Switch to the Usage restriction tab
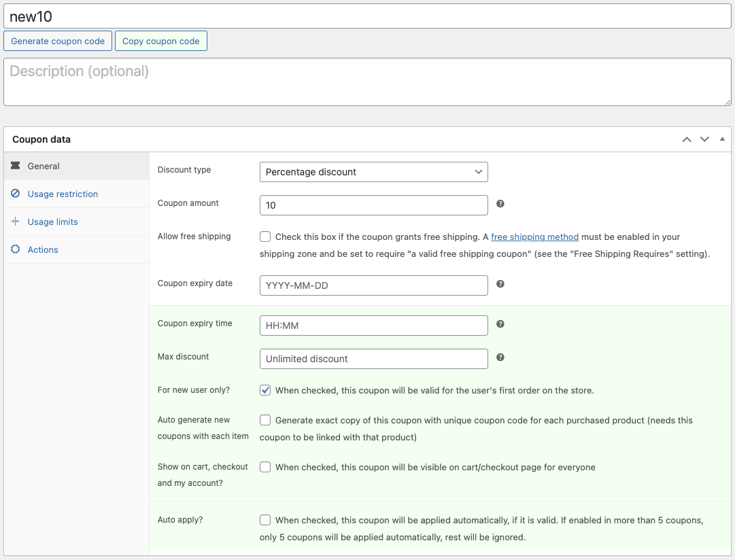The height and width of the screenshot is (560, 735). (x=61, y=194)
